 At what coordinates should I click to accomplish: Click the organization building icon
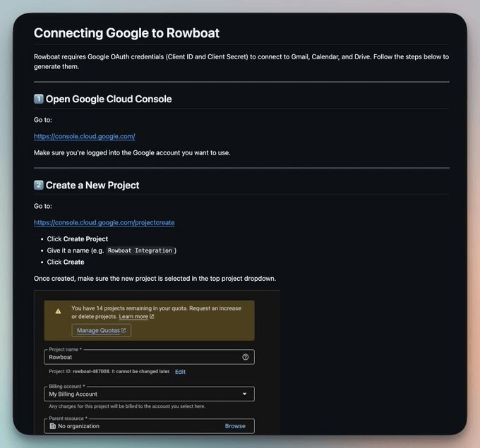point(53,426)
